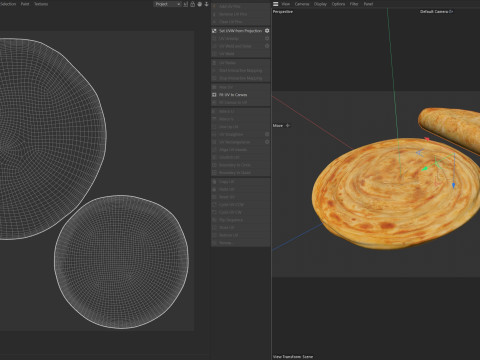
Task: Open UV editor Textures menu
Action: 41,4
